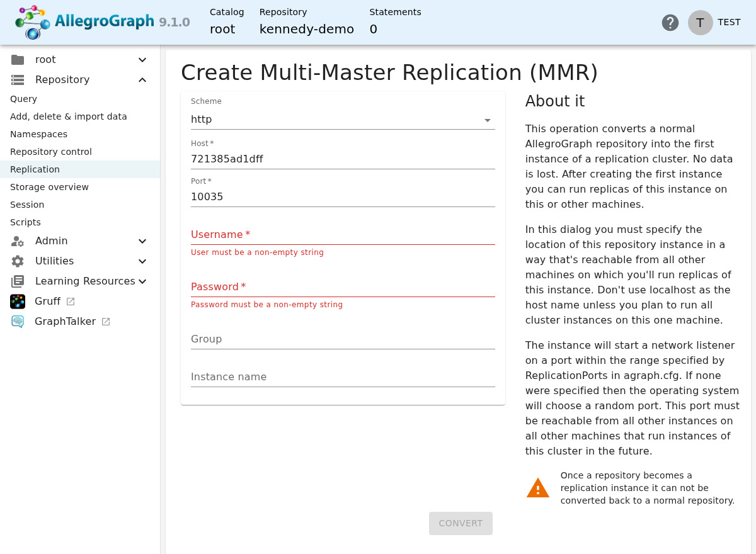Screen dimensions: 756x554
Task: Click into the Instance name field
Action: (343, 376)
